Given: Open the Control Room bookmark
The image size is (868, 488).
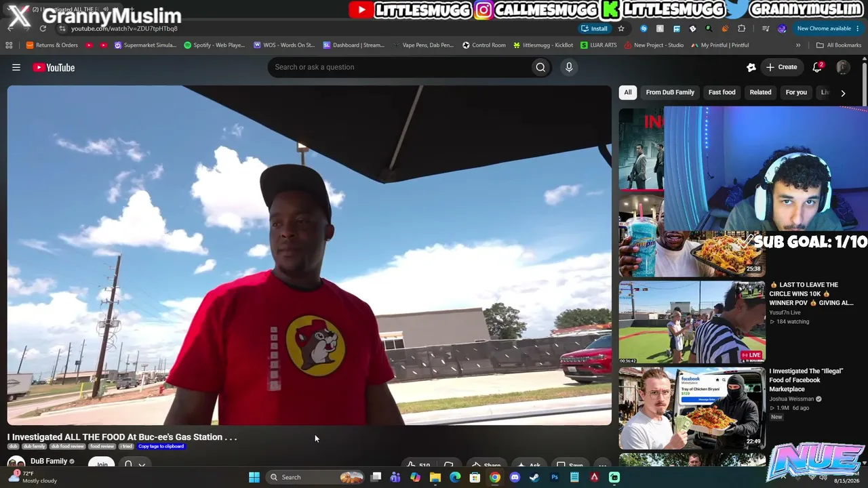Looking at the screenshot, I should tap(484, 45).
